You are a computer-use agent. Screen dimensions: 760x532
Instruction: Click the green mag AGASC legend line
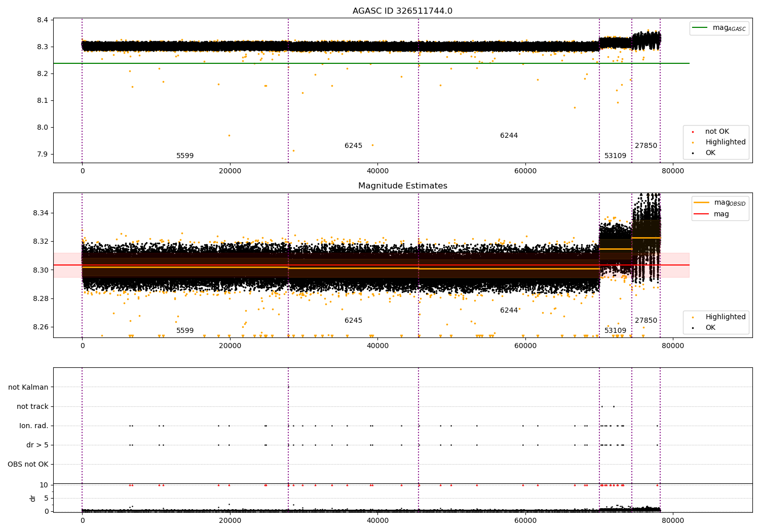(x=700, y=28)
